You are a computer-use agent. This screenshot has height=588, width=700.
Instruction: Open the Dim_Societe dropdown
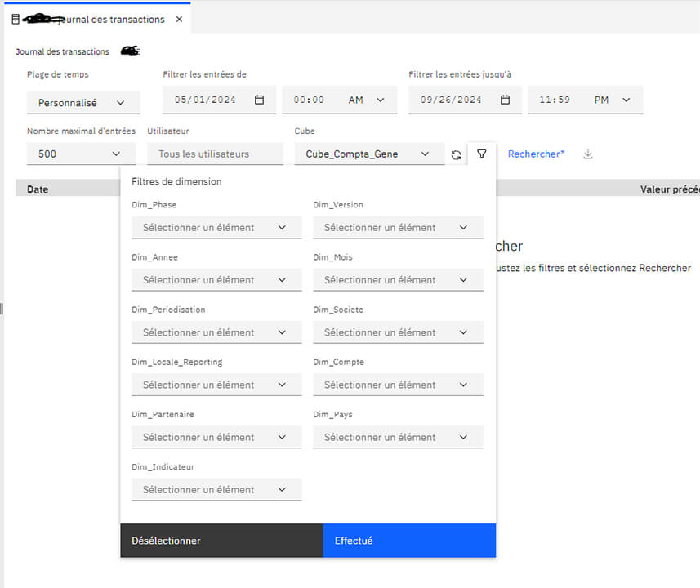tap(398, 332)
